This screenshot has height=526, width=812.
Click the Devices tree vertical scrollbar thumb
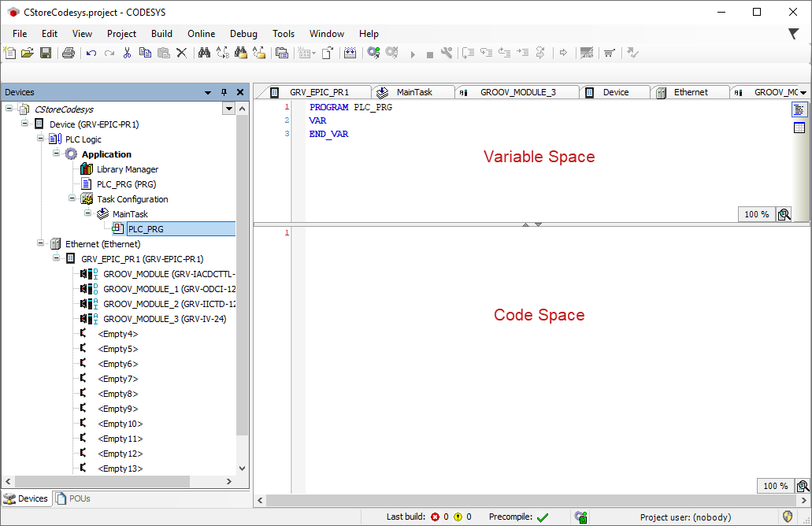[x=242, y=274]
